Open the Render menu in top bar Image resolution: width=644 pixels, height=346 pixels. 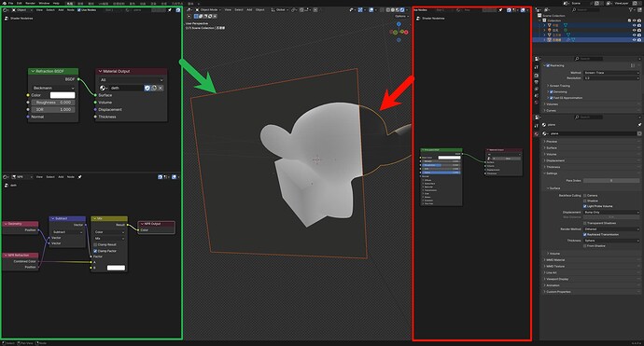[x=31, y=3]
